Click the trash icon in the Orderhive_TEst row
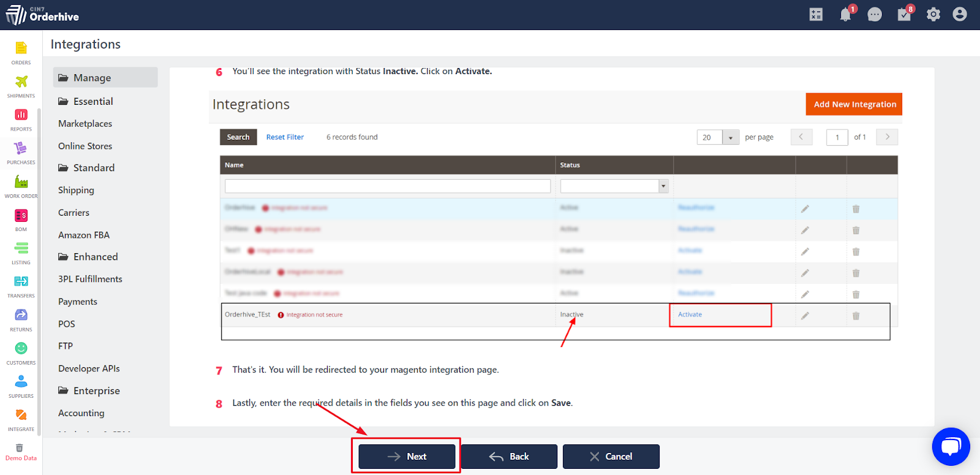Screen dimensions: 980x475 856,316
